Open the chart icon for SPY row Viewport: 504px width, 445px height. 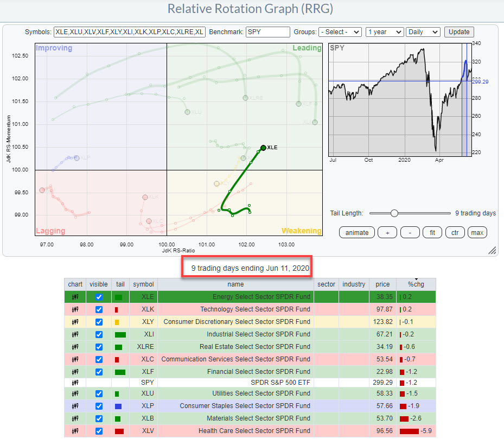pyautogui.click(x=75, y=383)
